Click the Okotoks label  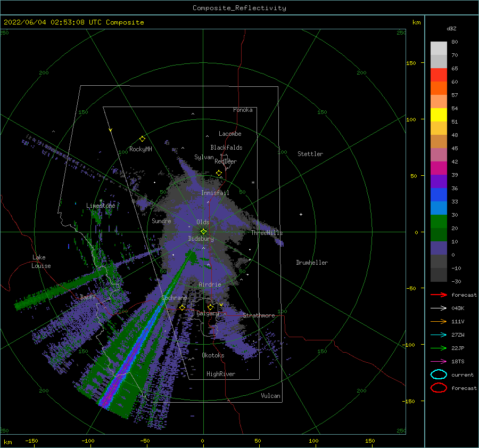[213, 355]
